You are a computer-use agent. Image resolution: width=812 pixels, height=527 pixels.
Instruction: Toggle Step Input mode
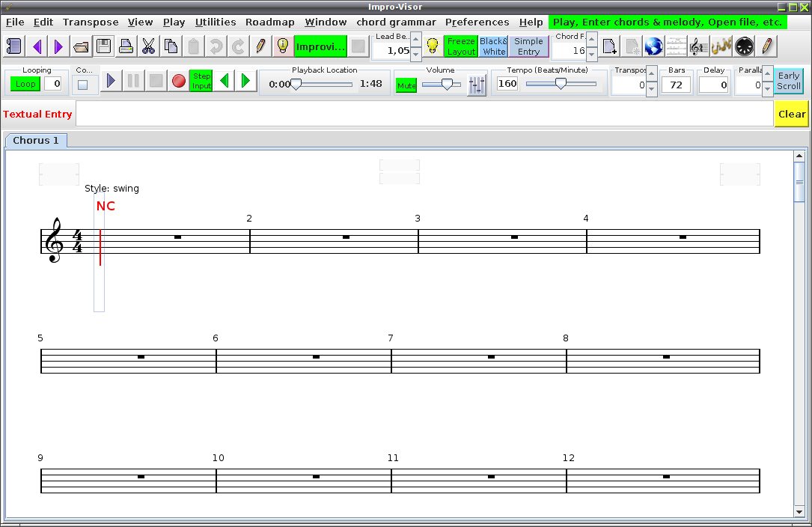click(x=201, y=81)
